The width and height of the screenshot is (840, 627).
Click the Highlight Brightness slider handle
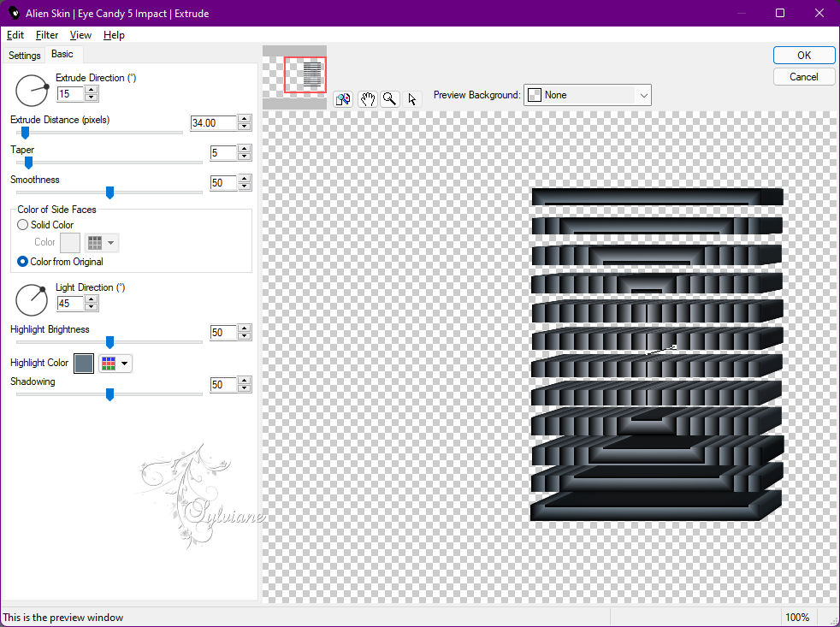[x=109, y=342]
